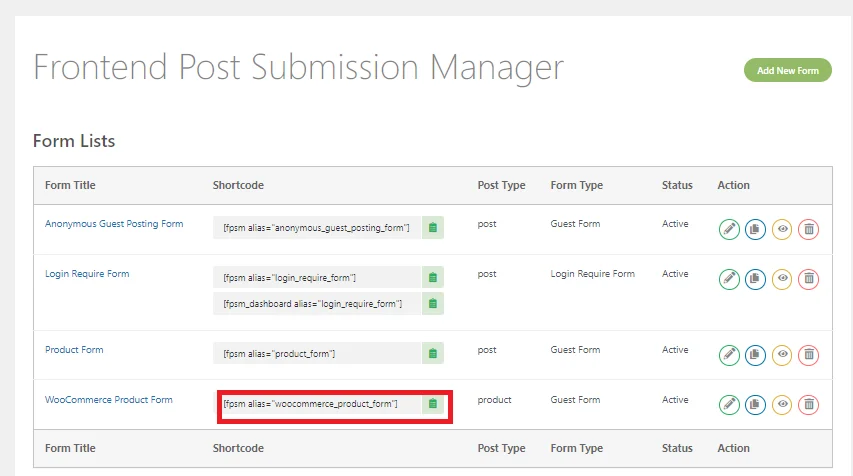Duplicate the WooCommerce Product Form
853x476 pixels.
[x=756, y=405]
